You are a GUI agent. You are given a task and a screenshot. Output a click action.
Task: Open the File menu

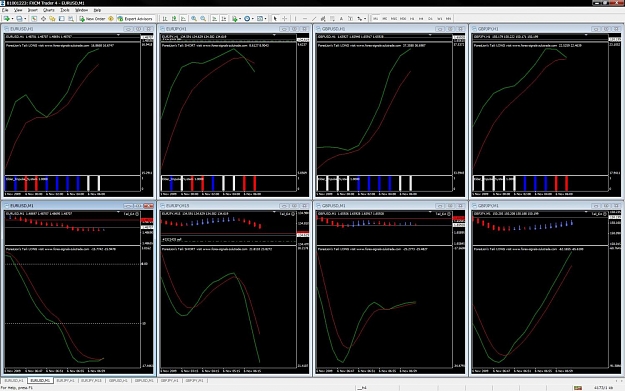pos(5,10)
